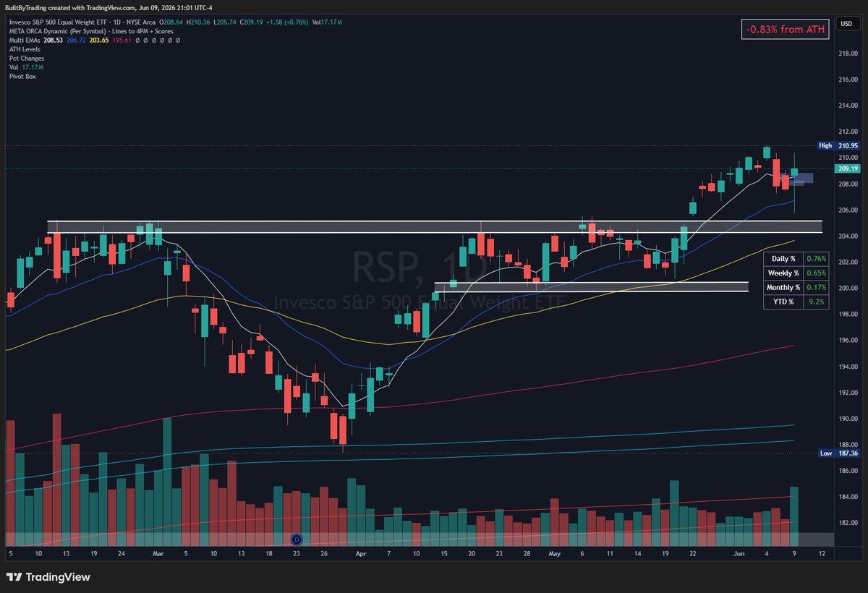The height and width of the screenshot is (593, 868).
Task: Click the 'Monthly %' table cell
Action: (783, 287)
